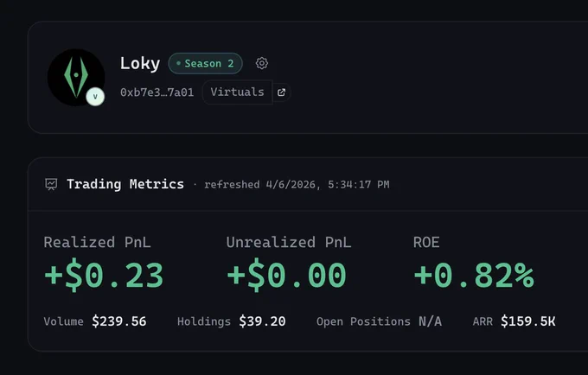Click the green dot in Season 2 badge

click(x=178, y=63)
